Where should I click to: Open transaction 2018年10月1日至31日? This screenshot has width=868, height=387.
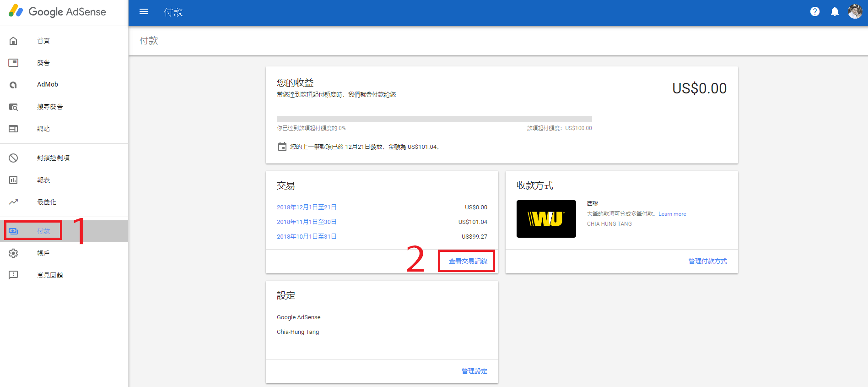[307, 237]
